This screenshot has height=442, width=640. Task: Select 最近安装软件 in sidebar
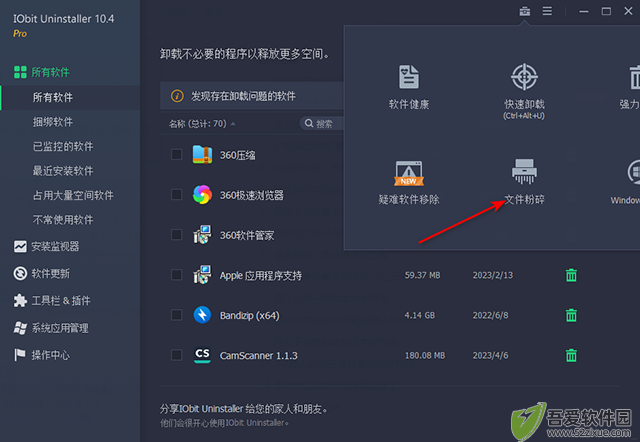(x=63, y=171)
